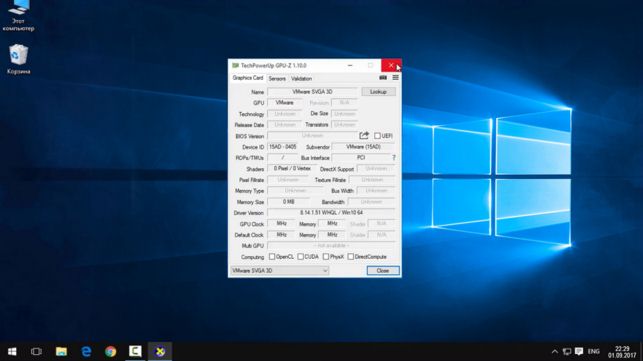Launch Microsoft Edge from the taskbar
Viewport: 643px width, 361px height.
[86, 352]
